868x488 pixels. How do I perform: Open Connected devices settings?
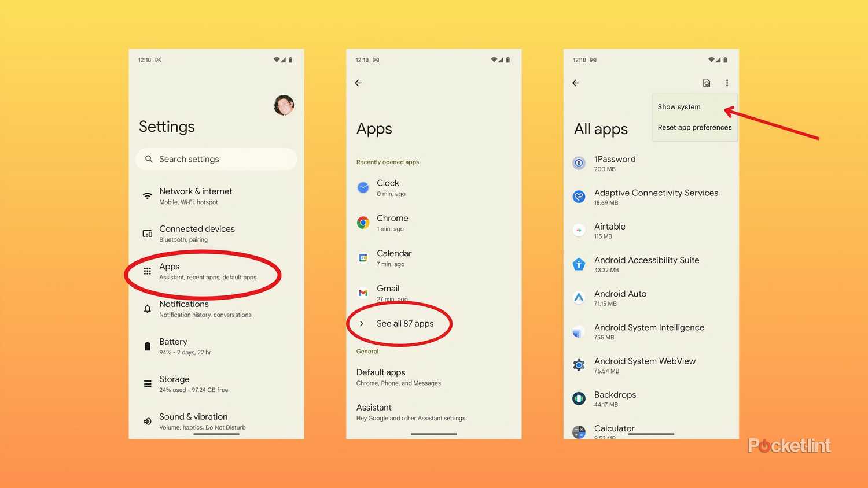[x=216, y=234]
